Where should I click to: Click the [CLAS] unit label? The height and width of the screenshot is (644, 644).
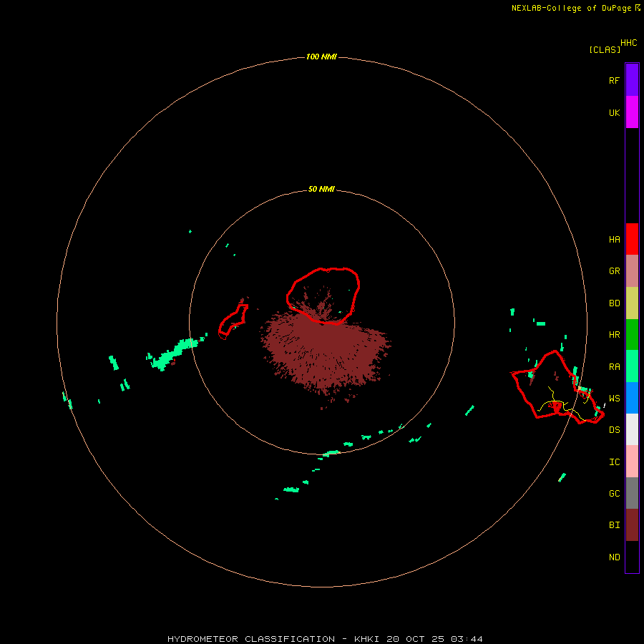[x=605, y=49]
